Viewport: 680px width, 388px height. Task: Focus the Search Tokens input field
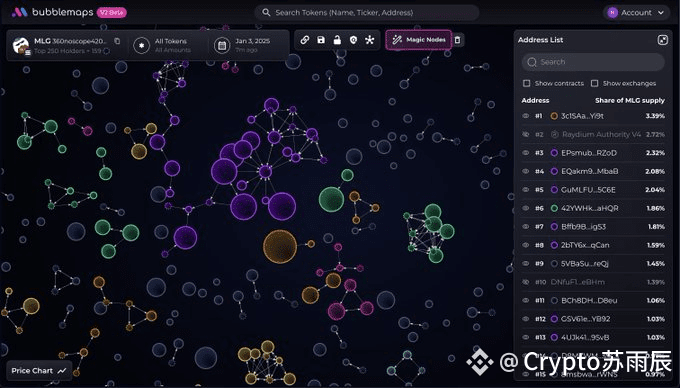point(367,13)
